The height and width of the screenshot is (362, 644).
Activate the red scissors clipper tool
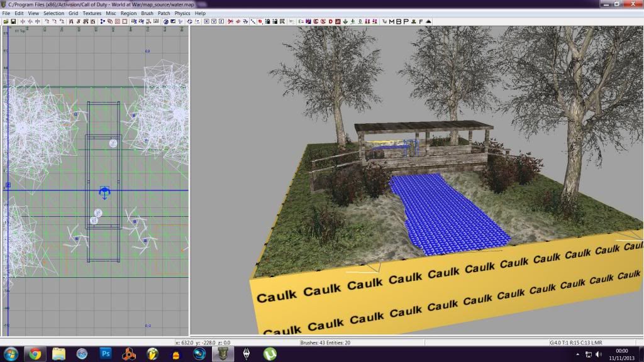pos(230,21)
